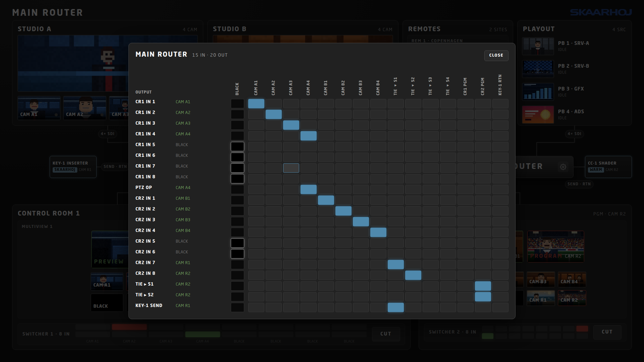Toggle CAM A2 crosspoint on CR1 IN 2

pyautogui.click(x=274, y=114)
